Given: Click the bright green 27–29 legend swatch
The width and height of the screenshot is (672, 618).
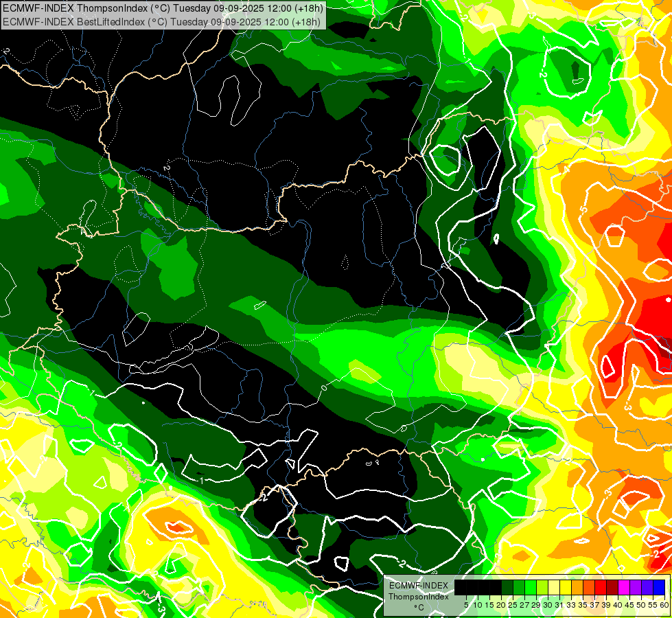Looking at the screenshot, I should tap(531, 587).
